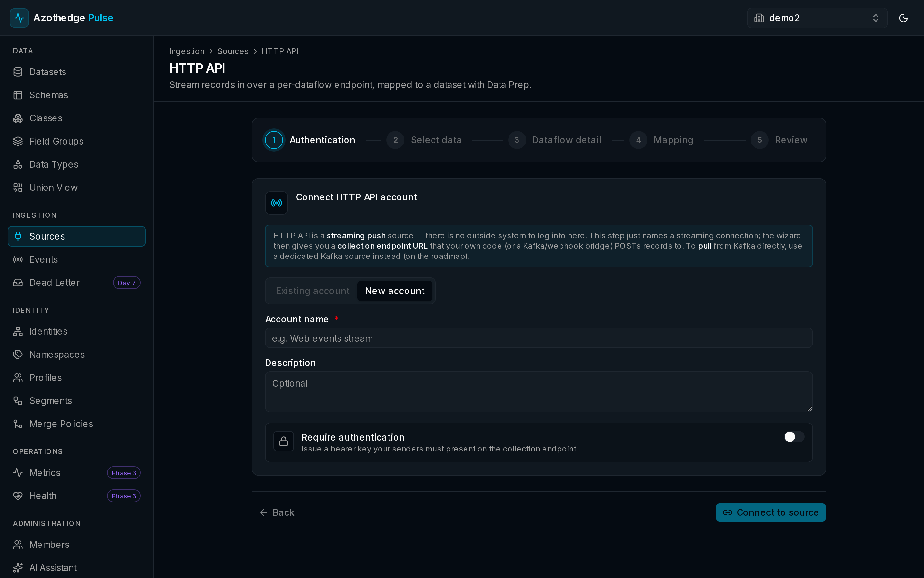Open Events in the sidebar
Image resolution: width=924 pixels, height=578 pixels.
(76, 259)
